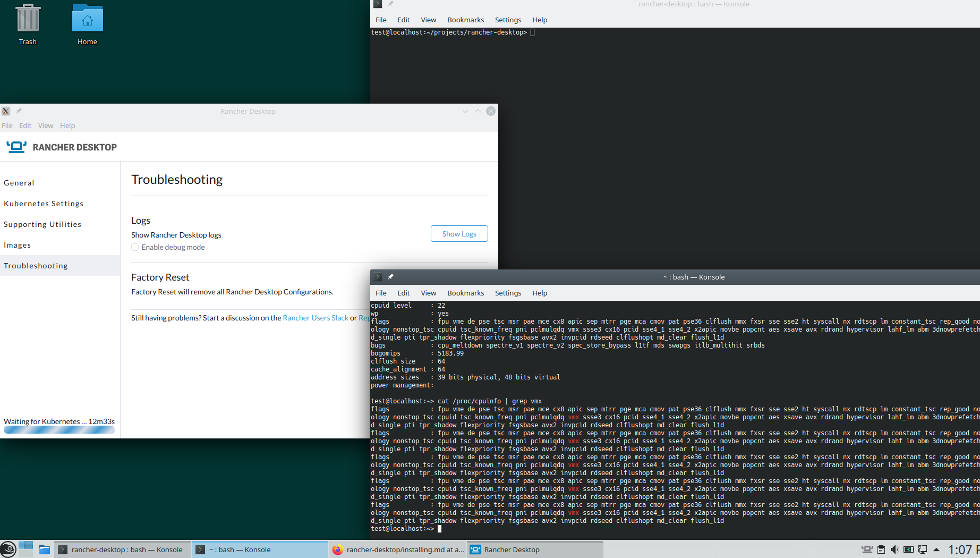
Task: Click the Rancher Desktop logo in the app header
Action: tap(16, 147)
